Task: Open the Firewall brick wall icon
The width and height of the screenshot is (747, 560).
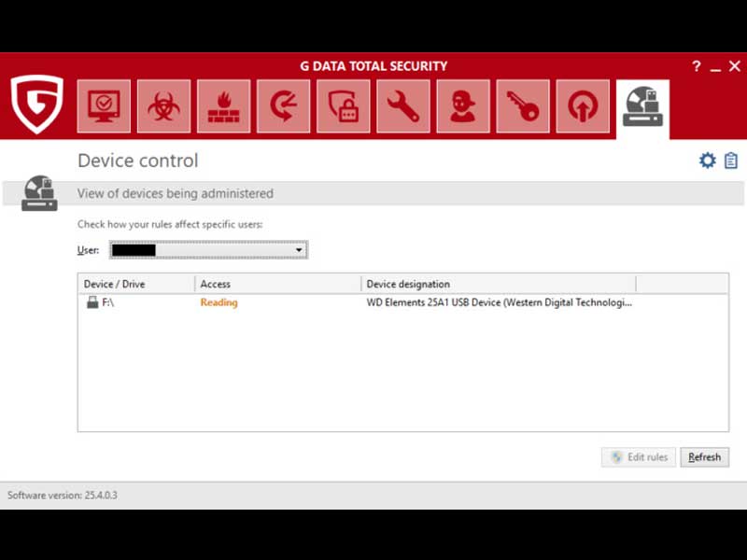Action: pos(223,106)
